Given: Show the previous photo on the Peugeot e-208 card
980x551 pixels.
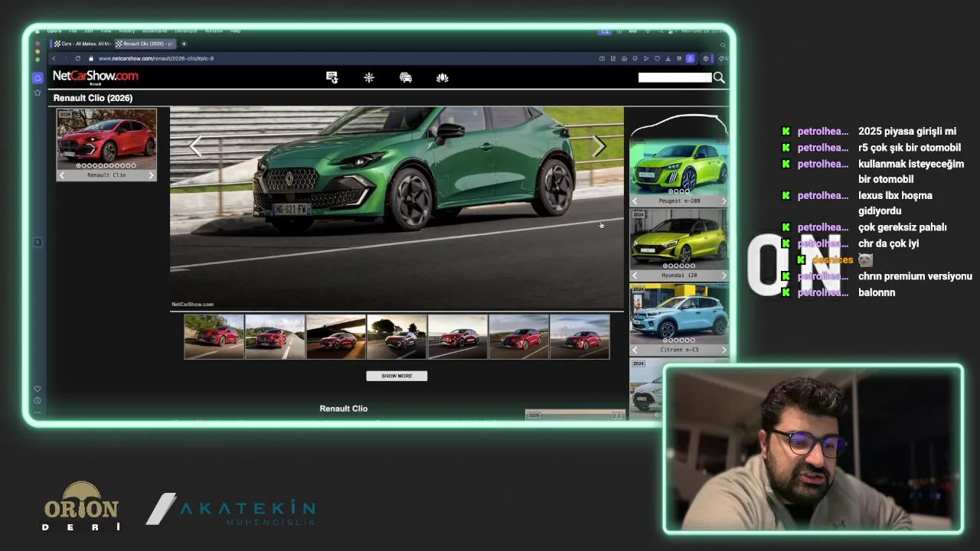Looking at the screenshot, I should [x=634, y=201].
